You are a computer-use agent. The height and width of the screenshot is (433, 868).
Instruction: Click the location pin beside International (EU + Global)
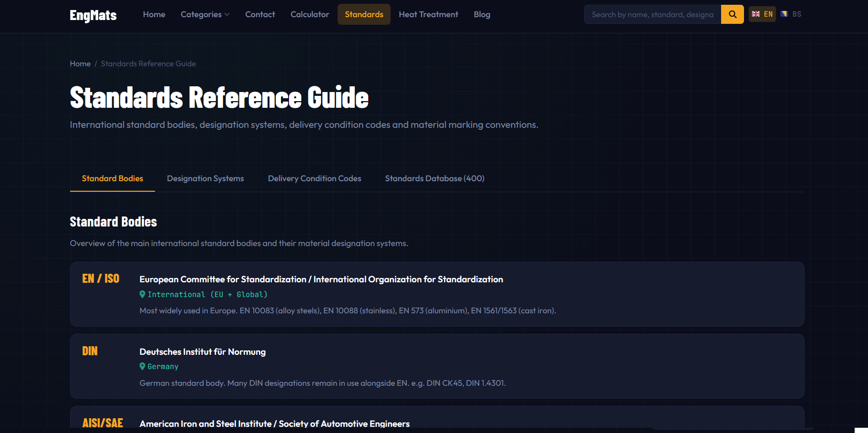(x=142, y=294)
